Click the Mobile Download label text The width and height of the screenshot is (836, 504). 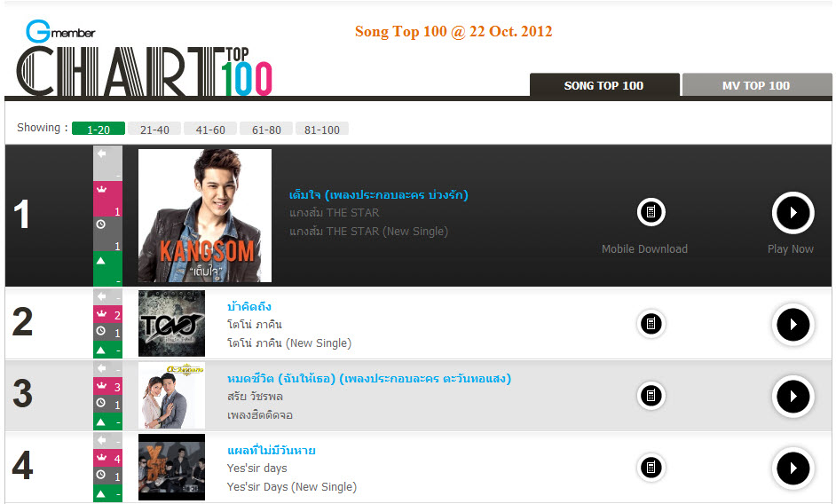coord(644,249)
